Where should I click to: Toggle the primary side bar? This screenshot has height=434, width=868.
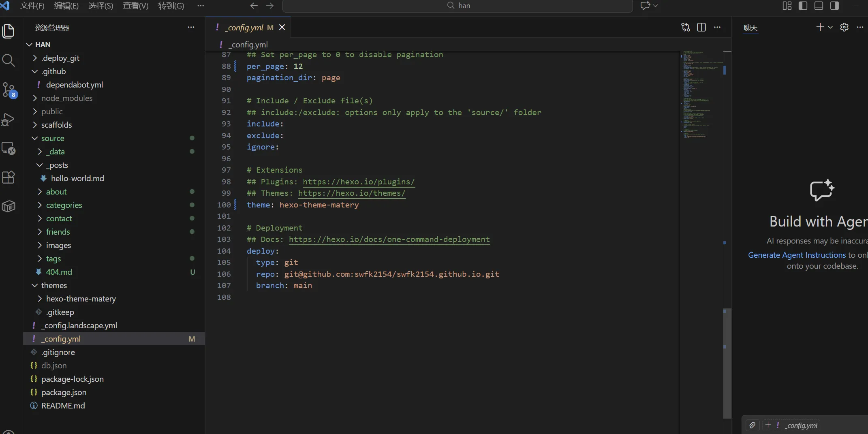click(803, 6)
